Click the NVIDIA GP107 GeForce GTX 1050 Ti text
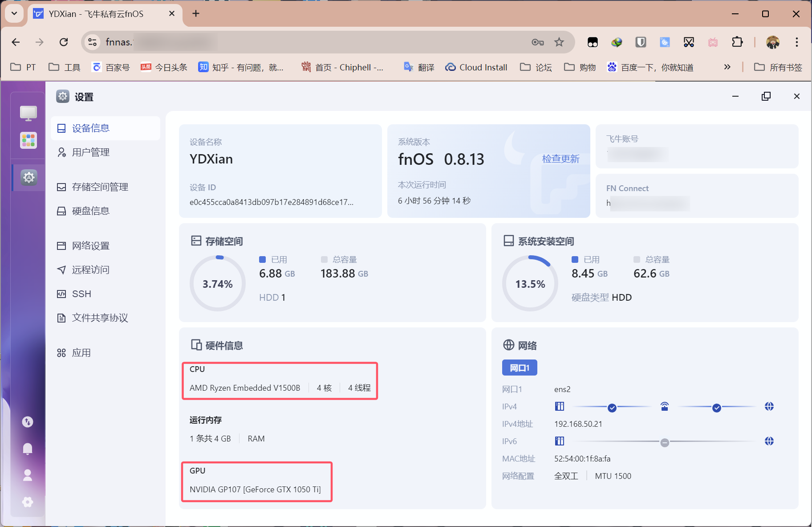Image resolution: width=812 pixels, height=527 pixels. pos(255,490)
